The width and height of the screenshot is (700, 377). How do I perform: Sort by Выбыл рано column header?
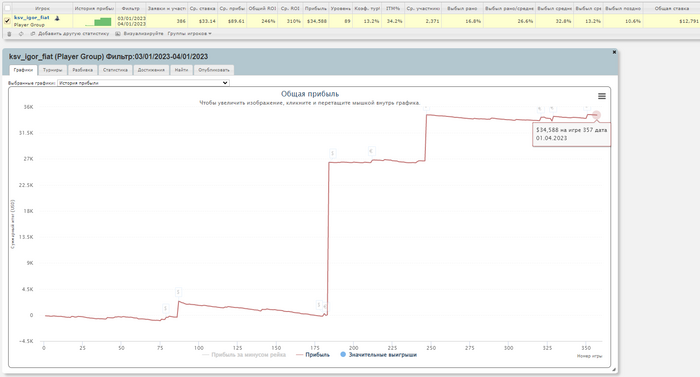[x=462, y=8]
